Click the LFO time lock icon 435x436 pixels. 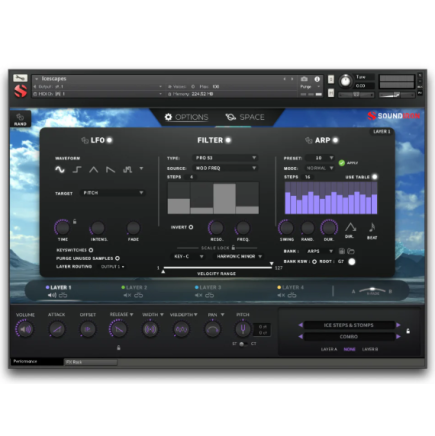(x=75, y=221)
